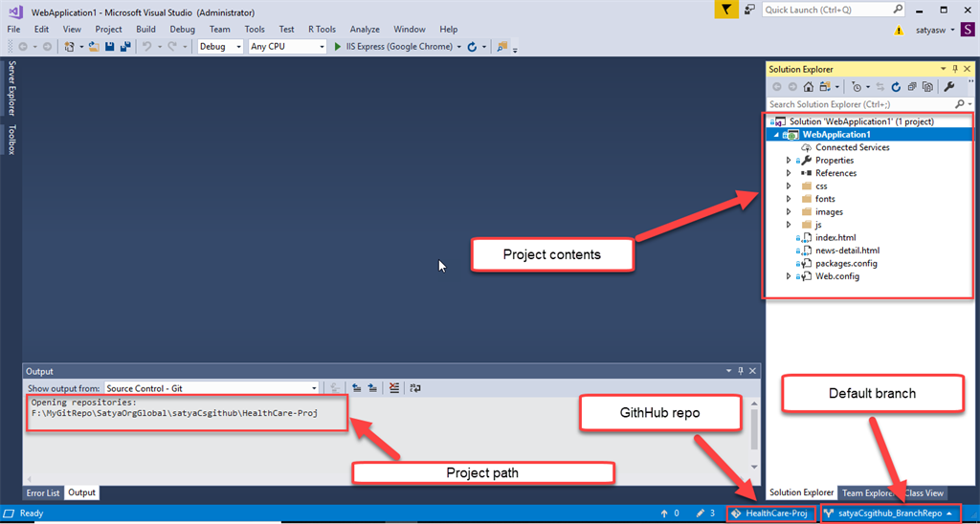Click pending changes count 3 in status bar

tap(705, 513)
